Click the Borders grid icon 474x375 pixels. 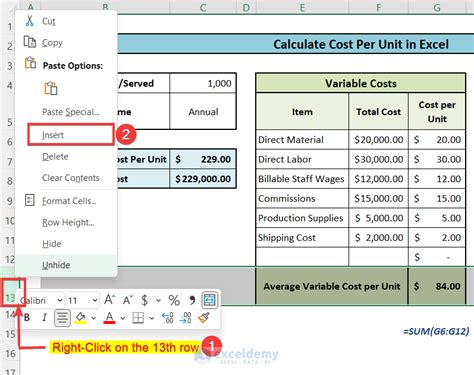click(x=138, y=318)
